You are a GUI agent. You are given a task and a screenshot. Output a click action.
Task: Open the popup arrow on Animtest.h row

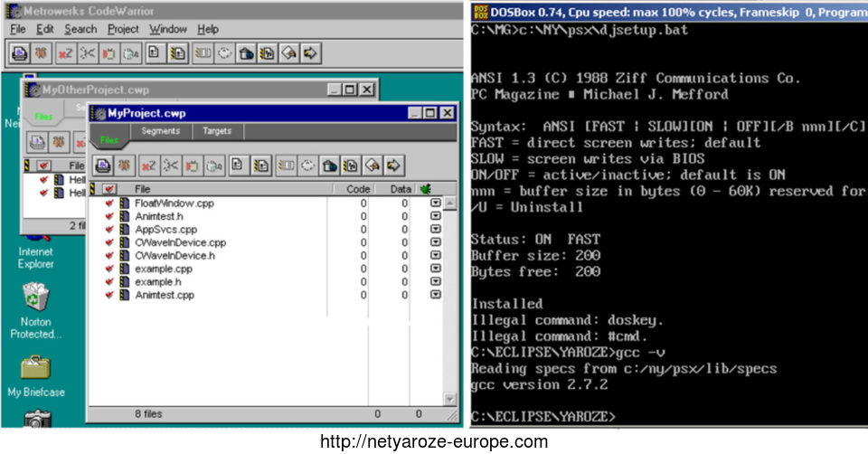click(436, 216)
